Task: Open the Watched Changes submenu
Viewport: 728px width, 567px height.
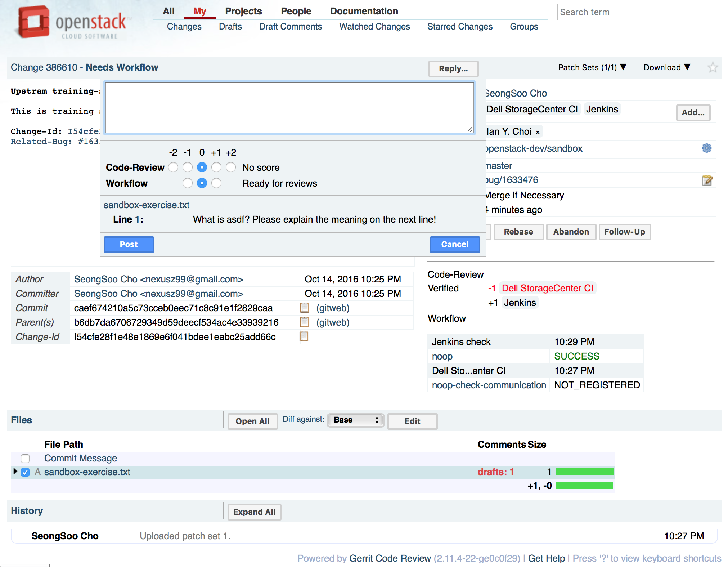Action: 374,27
